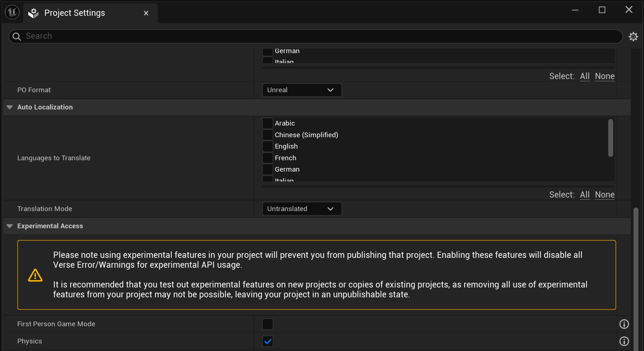
Task: Focus the Search settings field
Action: coord(316,36)
